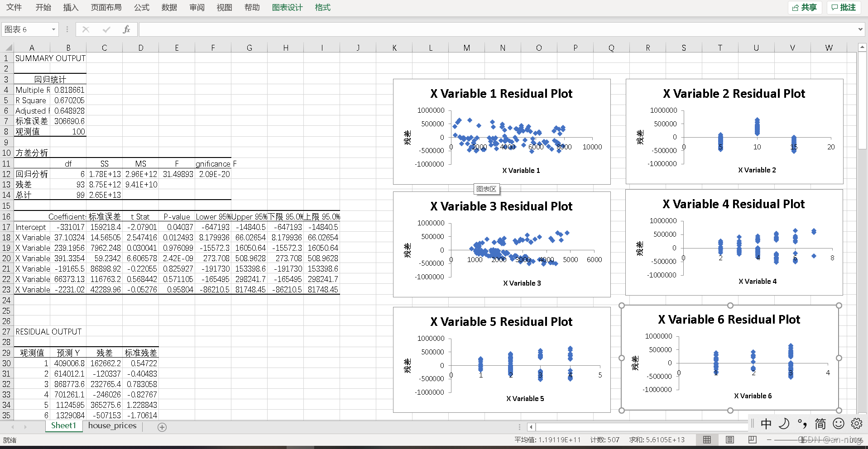Select the X Variable 5 Residual Plot chart
Viewport: 868px width, 449px height.
502,360
